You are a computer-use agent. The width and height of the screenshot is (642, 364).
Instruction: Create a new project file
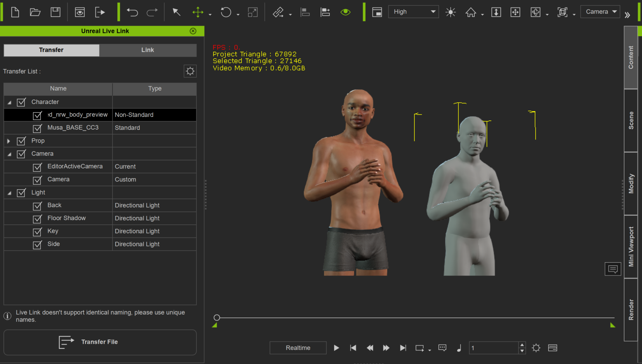[x=15, y=12]
